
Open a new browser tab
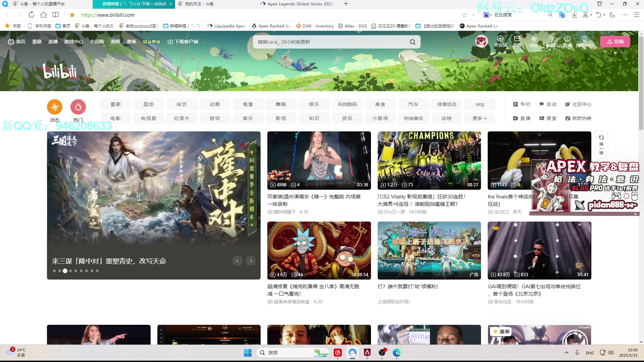(346, 4)
